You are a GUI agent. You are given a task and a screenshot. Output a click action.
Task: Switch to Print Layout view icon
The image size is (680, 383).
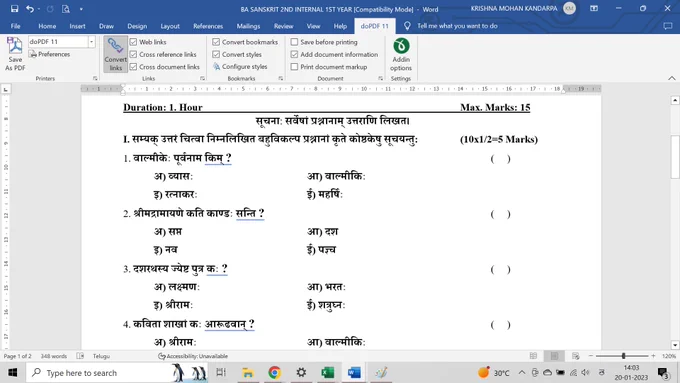554,356
